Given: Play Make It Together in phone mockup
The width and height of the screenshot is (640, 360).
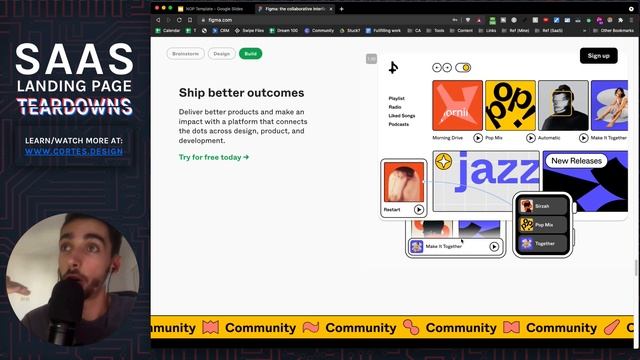Looking at the screenshot, I should (x=494, y=247).
